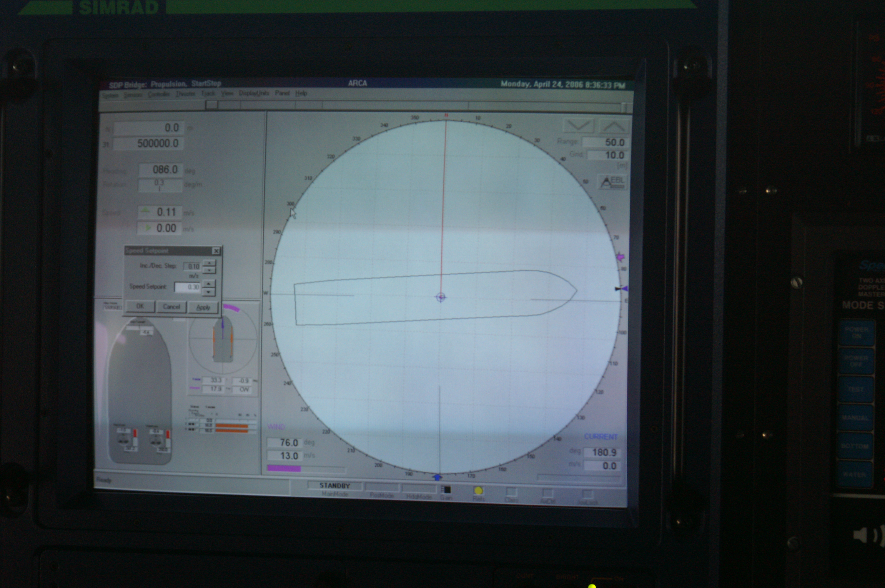Image resolution: width=885 pixels, height=588 pixels.
Task: Open the Thruster menu
Action: click(185, 94)
